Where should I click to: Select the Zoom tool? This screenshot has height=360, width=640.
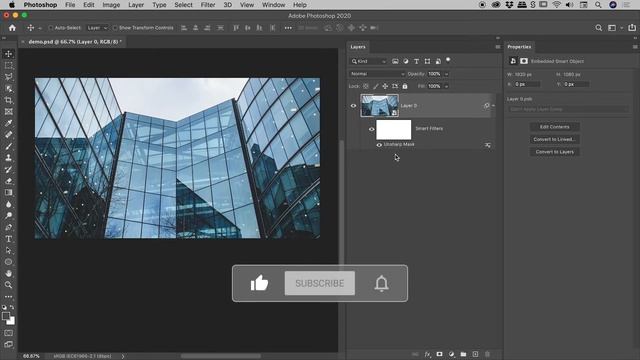[8, 285]
